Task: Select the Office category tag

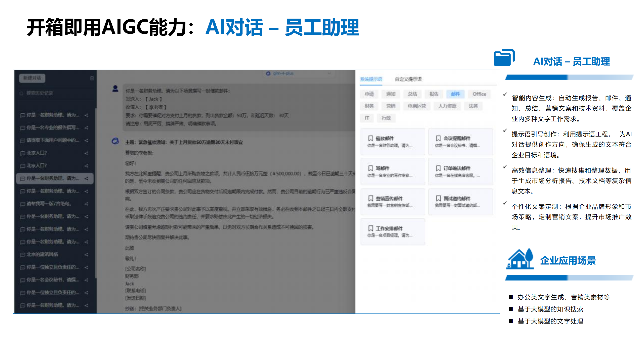Action: point(479,94)
